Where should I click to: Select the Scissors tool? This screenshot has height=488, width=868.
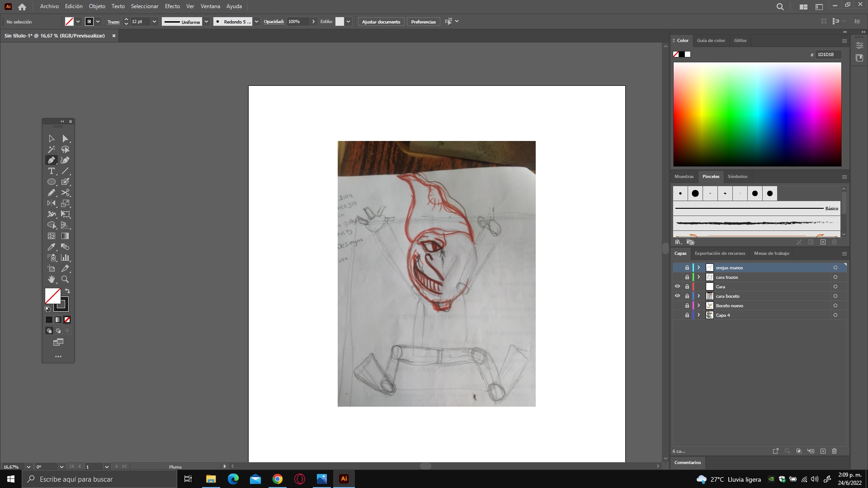65,193
